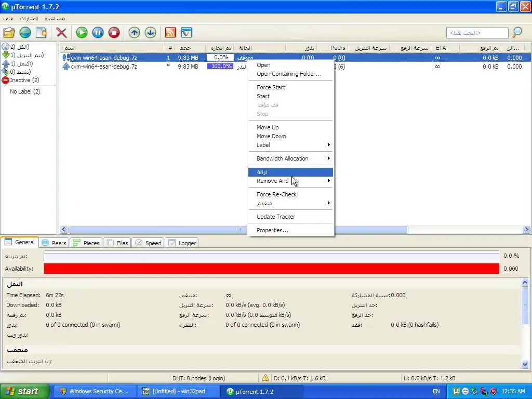532x399 pixels.
Task: Click the Add Torrent from URL globe icon
Action: click(25, 33)
